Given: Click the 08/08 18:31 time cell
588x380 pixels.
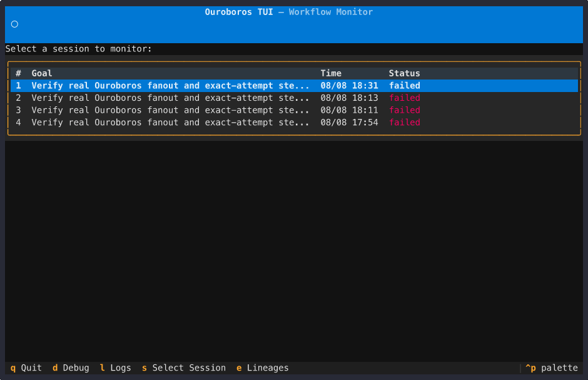Looking at the screenshot, I should pyautogui.click(x=349, y=86).
